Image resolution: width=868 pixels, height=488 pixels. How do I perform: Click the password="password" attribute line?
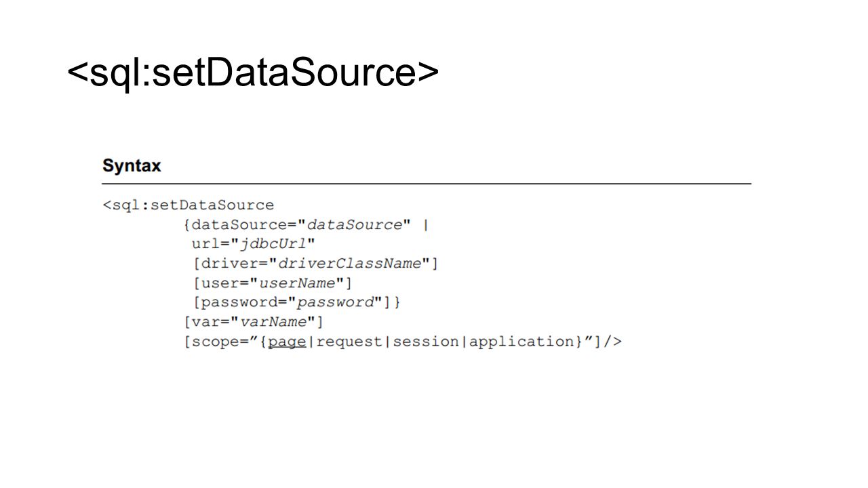click(x=296, y=302)
